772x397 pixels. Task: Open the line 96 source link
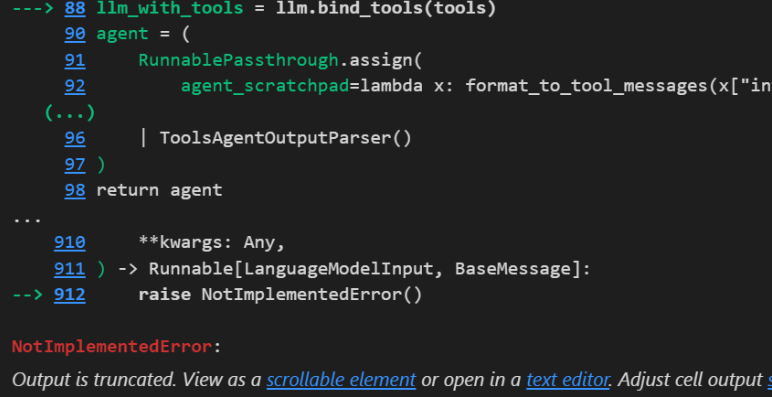point(75,138)
